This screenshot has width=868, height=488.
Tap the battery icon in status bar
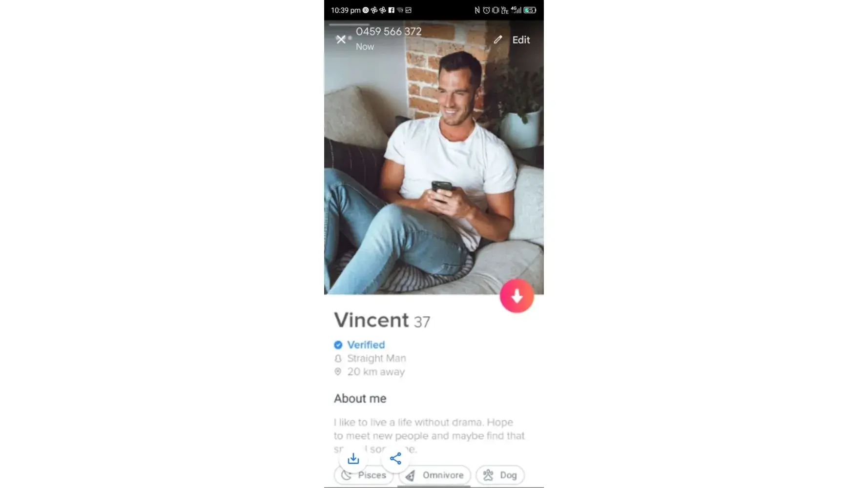(530, 10)
